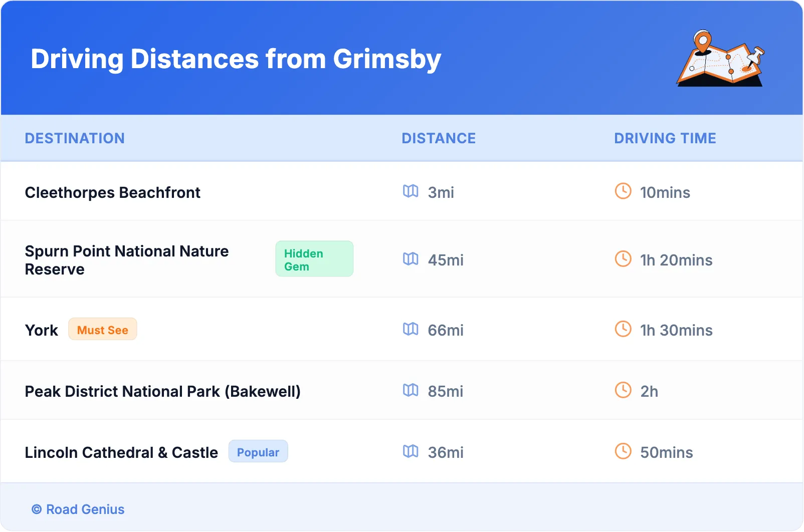Click the clock icon beside 1h 20mins
Image resolution: width=804 pixels, height=532 pixels.
[x=623, y=258]
